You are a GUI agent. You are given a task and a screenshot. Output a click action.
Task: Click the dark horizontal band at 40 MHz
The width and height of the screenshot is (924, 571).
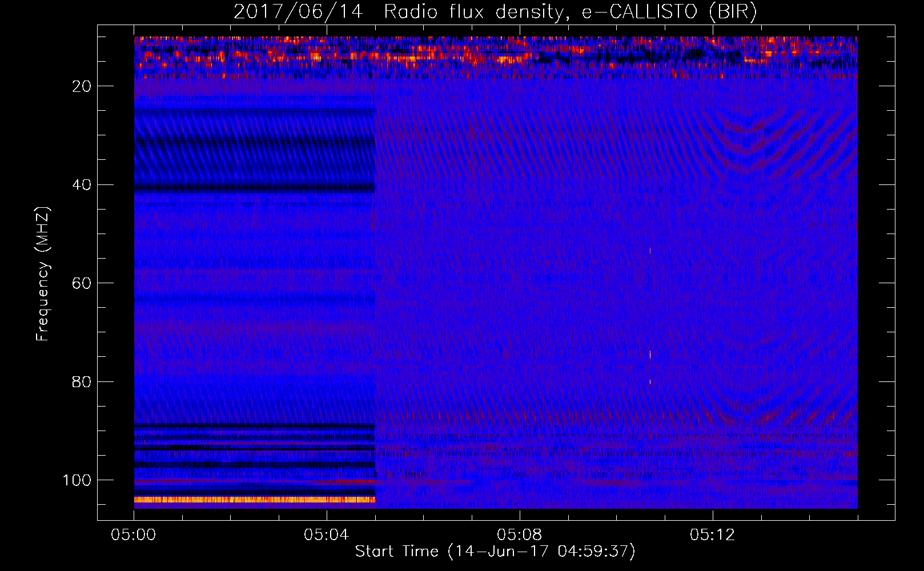coord(255,187)
